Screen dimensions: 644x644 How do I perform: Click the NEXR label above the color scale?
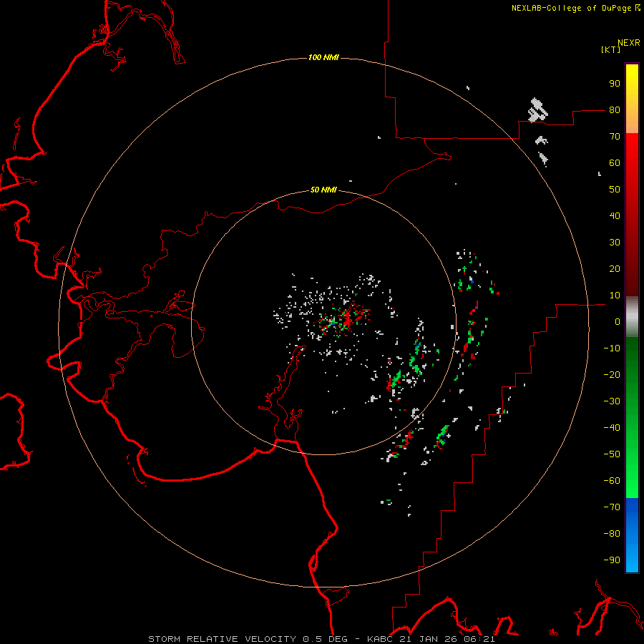(x=628, y=43)
